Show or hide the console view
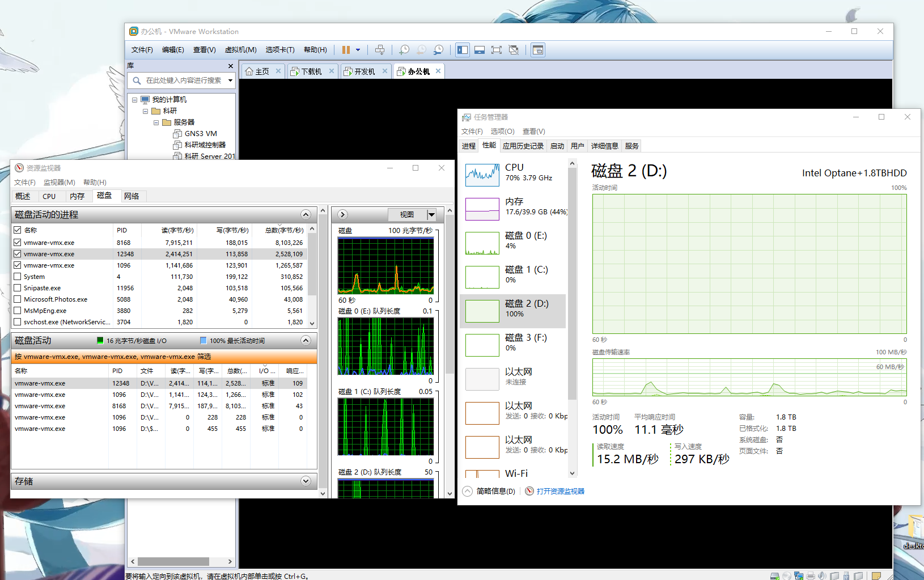Image resolution: width=924 pixels, height=580 pixels. (480, 49)
